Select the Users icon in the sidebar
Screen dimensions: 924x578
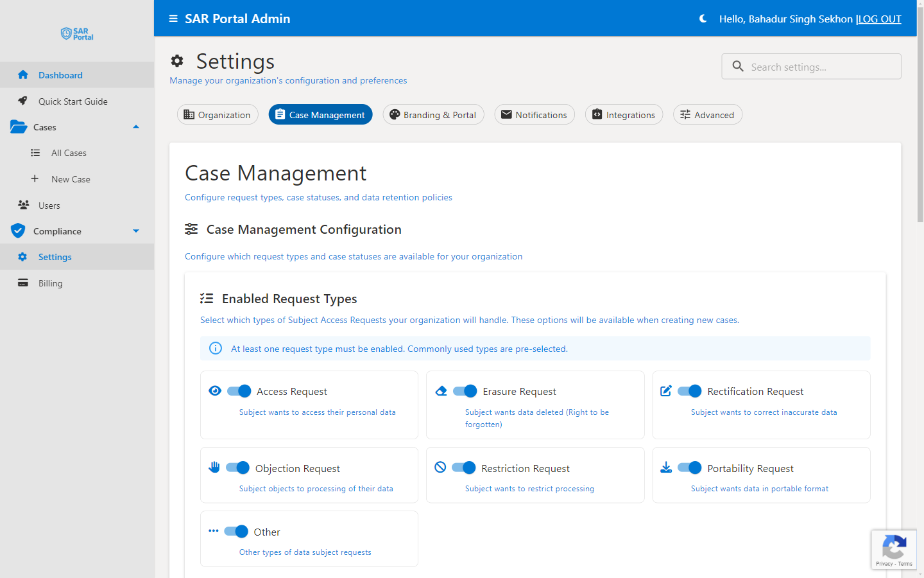[22, 205]
